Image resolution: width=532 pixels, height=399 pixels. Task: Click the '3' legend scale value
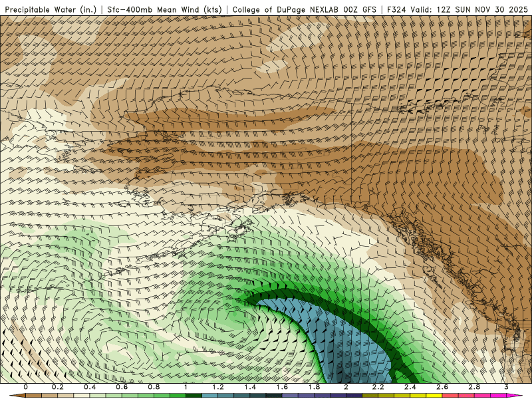pyautogui.click(x=506, y=387)
